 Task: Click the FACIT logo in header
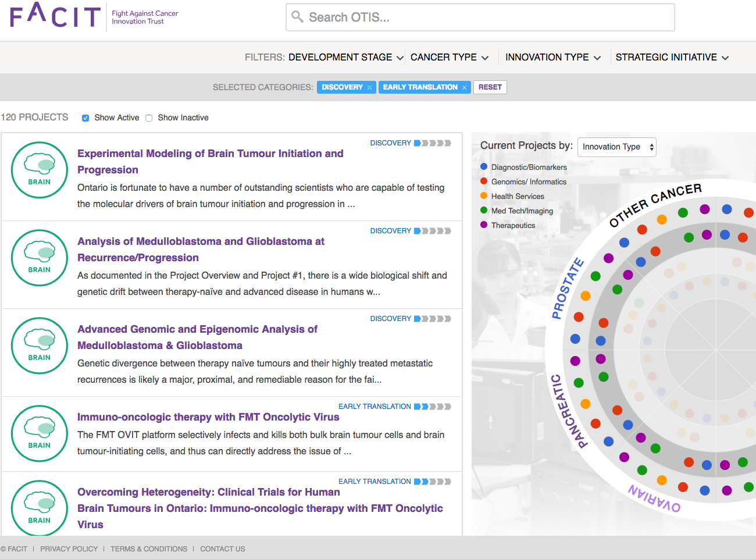click(x=56, y=16)
